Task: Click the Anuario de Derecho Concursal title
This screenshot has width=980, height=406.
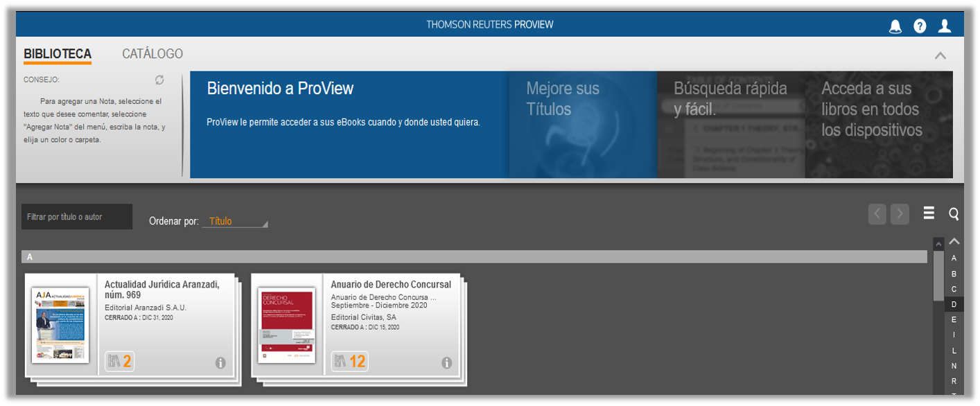Action: (x=391, y=285)
